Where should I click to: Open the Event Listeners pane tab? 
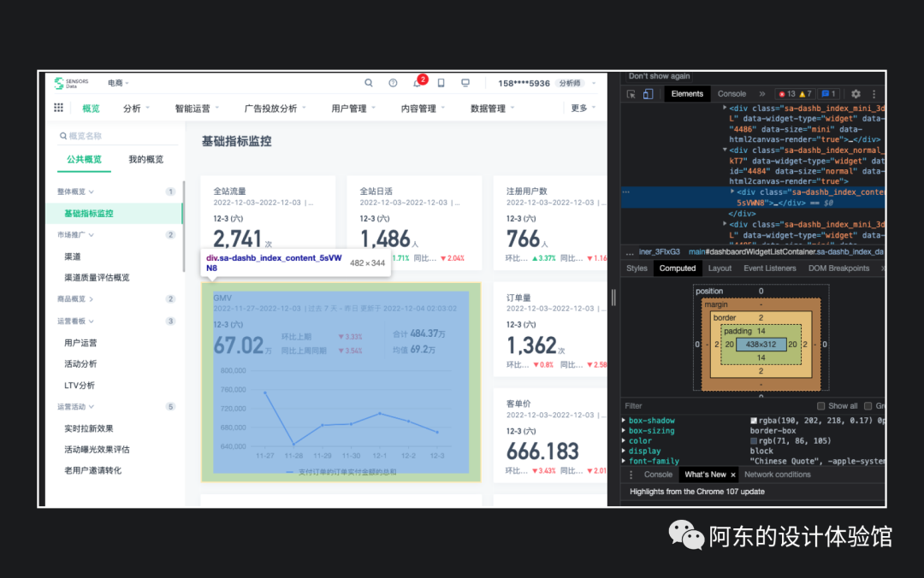click(x=770, y=268)
